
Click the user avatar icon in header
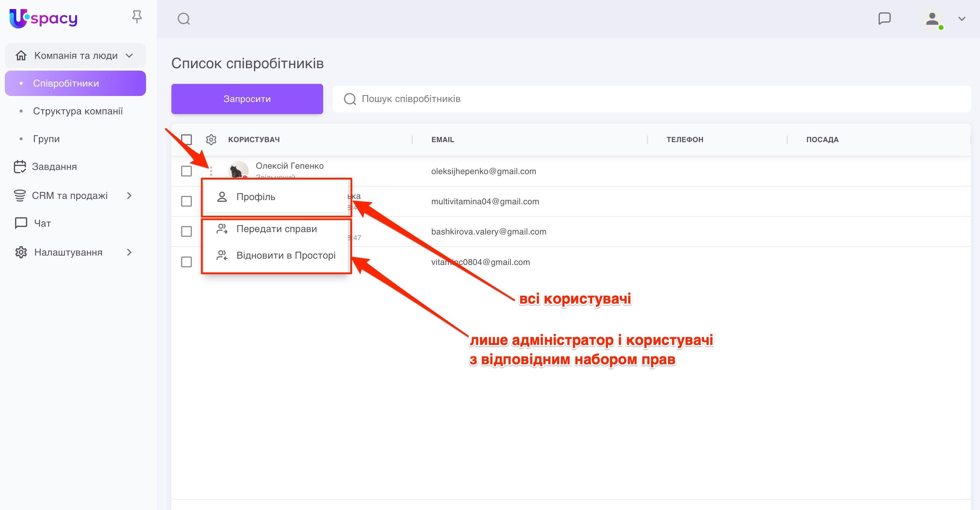[x=932, y=19]
